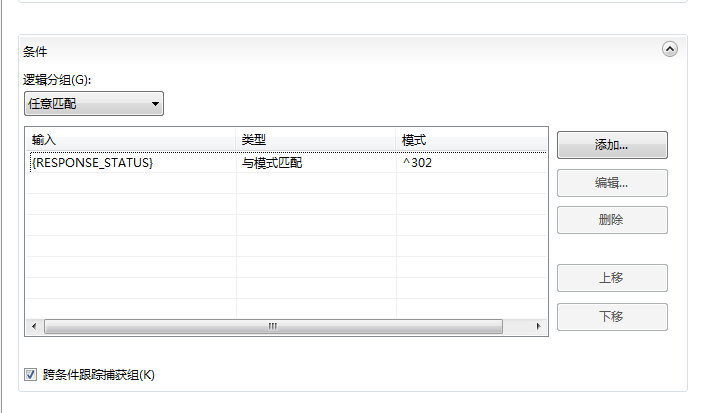This screenshot has width=716, height=413.
Task: Select the {RESPONSE_STATUS} condition row
Action: pos(286,163)
